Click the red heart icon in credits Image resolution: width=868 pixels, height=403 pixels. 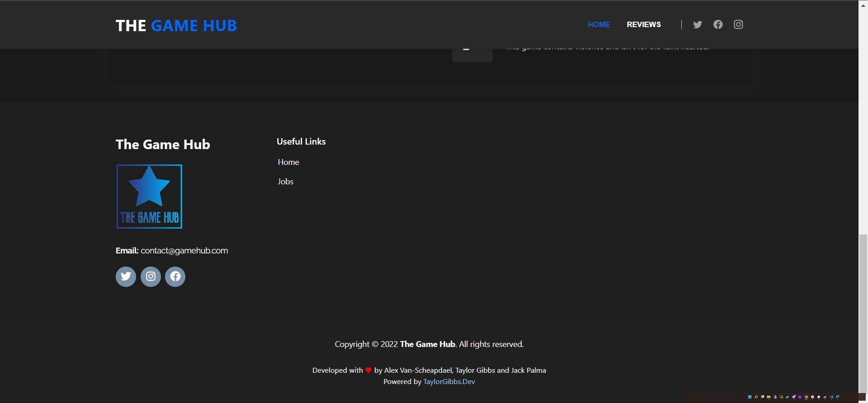(x=368, y=370)
